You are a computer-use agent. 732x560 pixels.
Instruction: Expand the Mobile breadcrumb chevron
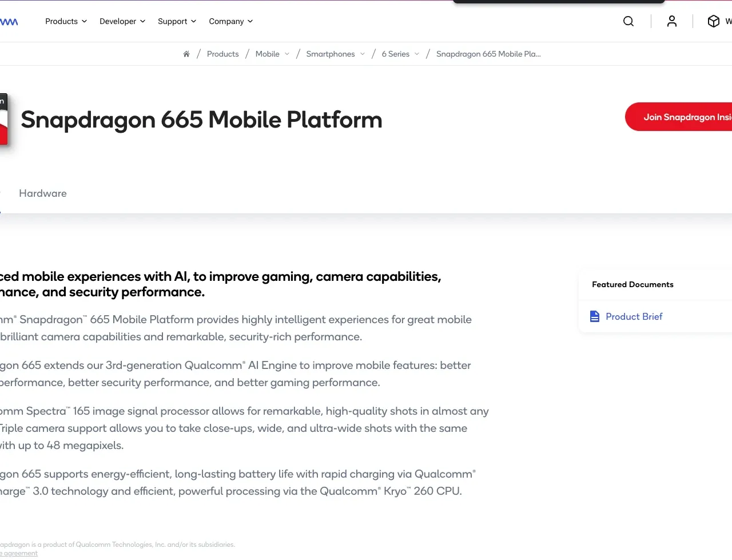(287, 54)
